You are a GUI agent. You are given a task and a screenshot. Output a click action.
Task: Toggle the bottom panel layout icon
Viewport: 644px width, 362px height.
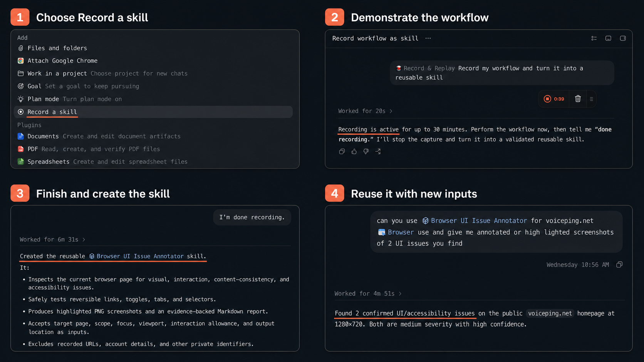[608, 38]
